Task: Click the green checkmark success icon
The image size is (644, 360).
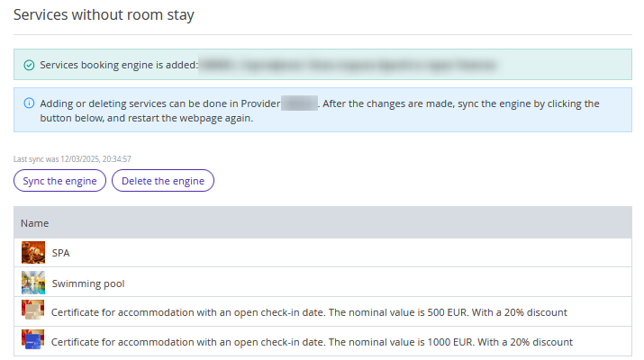Action: click(29, 66)
